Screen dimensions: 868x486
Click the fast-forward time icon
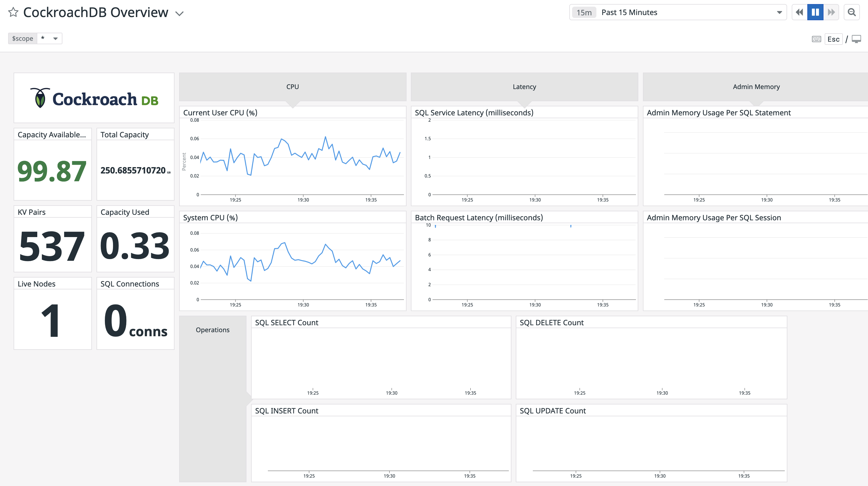coord(831,12)
